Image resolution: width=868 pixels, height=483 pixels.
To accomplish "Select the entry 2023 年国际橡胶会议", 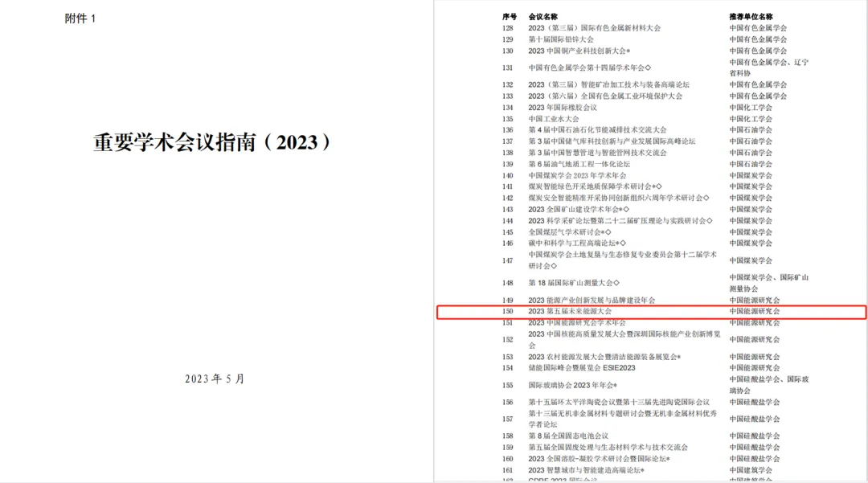I will 563,108.
